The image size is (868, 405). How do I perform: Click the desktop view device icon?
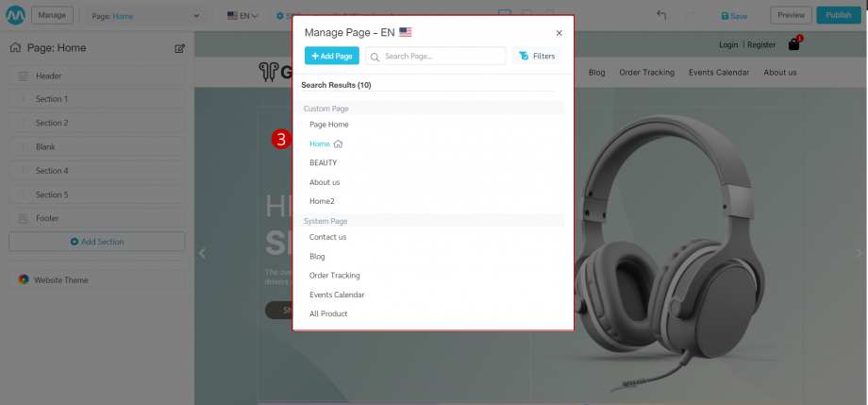(x=504, y=14)
